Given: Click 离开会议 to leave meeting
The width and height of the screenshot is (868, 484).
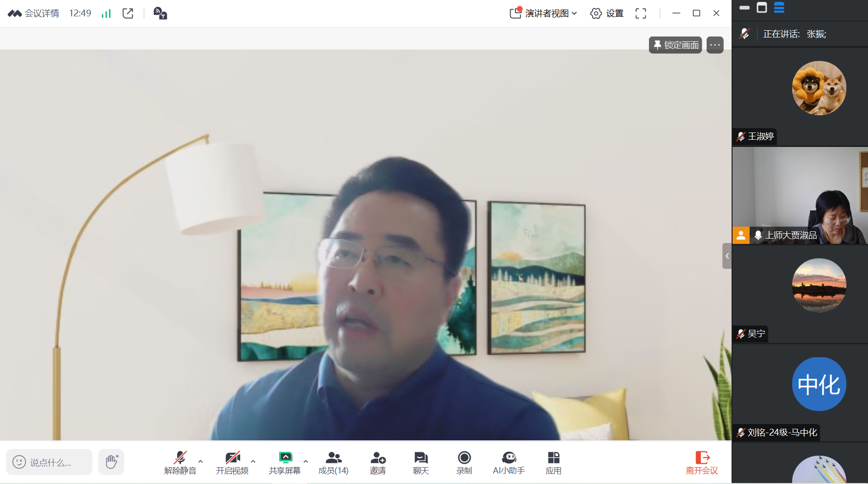Looking at the screenshot, I should coord(702,462).
